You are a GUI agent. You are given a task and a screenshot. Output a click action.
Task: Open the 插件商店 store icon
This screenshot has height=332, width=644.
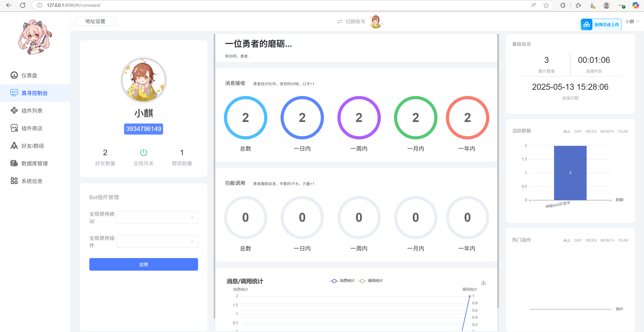click(x=14, y=128)
